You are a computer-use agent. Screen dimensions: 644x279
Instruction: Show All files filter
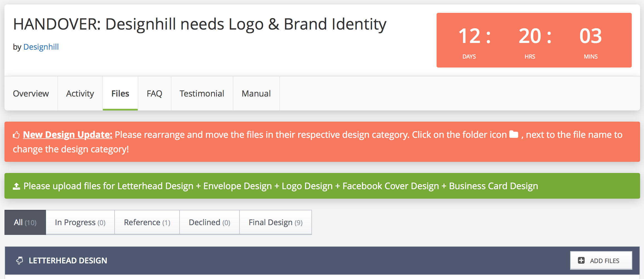click(25, 222)
